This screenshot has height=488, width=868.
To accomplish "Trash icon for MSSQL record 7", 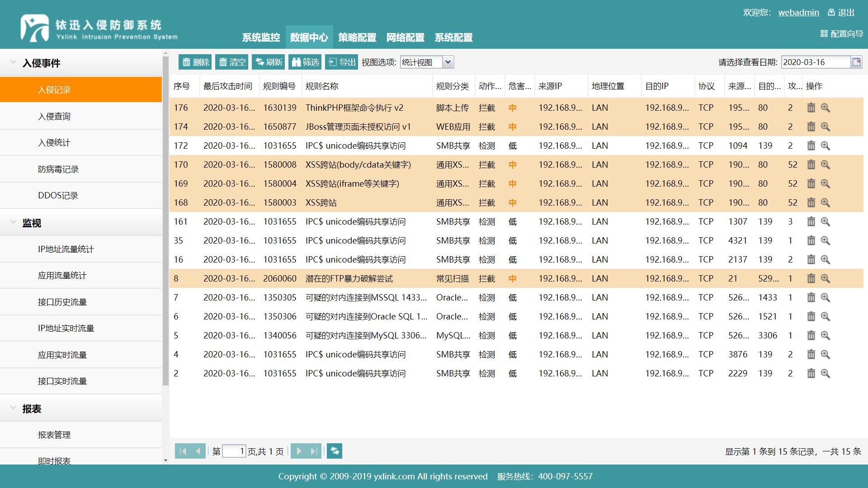I will click(811, 297).
